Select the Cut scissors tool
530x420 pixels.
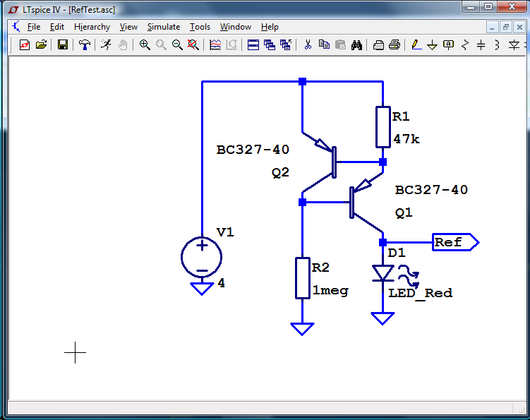tap(308, 44)
